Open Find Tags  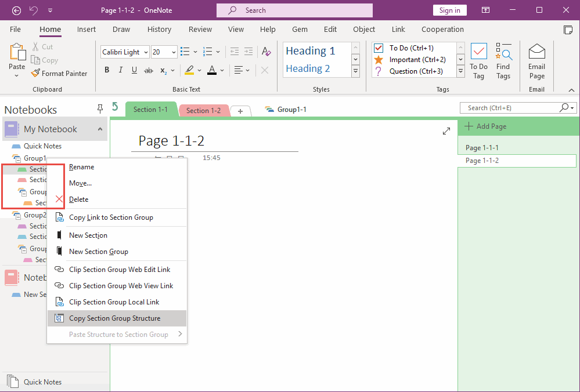coord(504,58)
